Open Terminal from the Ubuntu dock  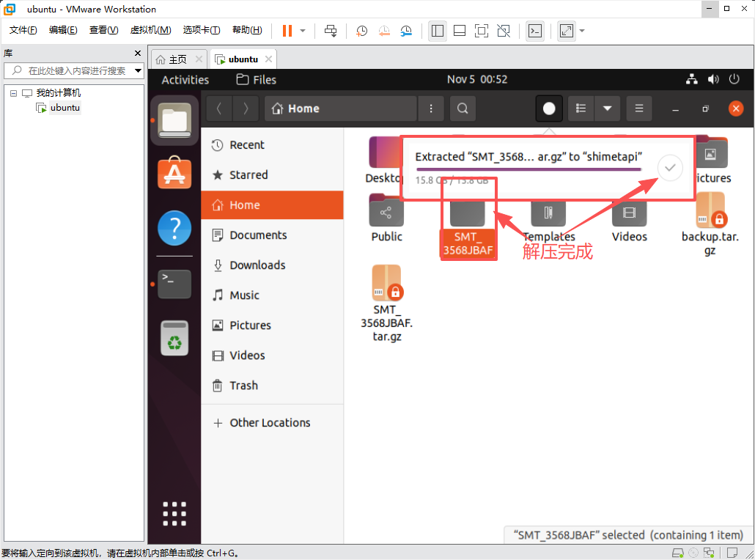pos(174,284)
